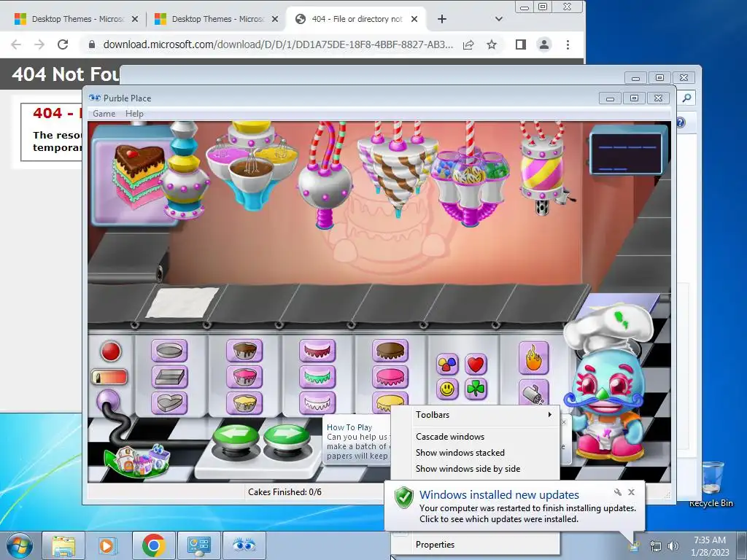Image resolution: width=747 pixels, height=560 pixels.
Task: Move conveyor right with green arrow
Action: 287,437
